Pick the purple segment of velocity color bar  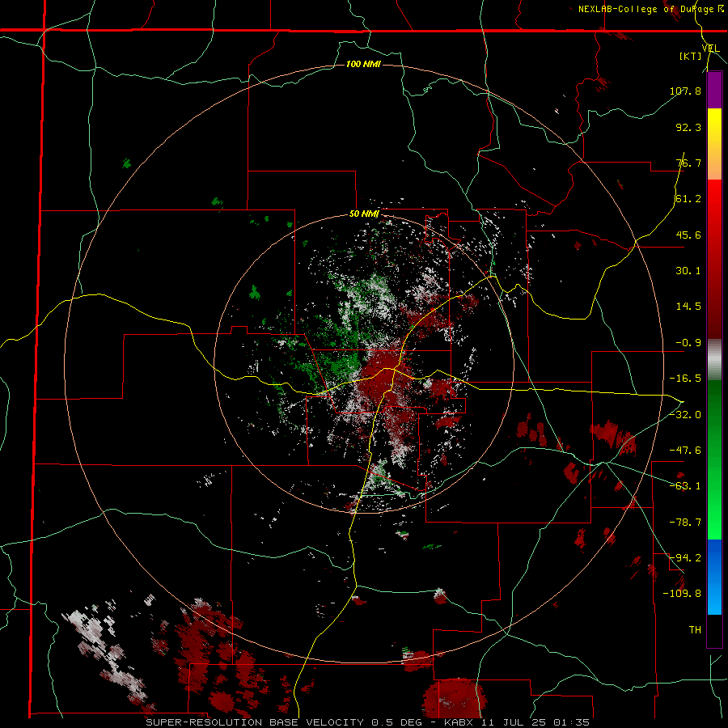[714, 90]
